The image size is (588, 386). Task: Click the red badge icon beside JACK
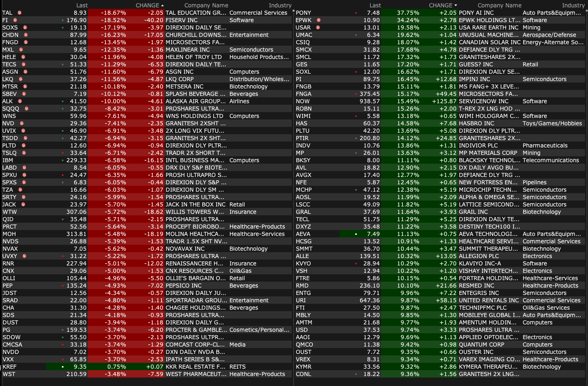point(23,204)
